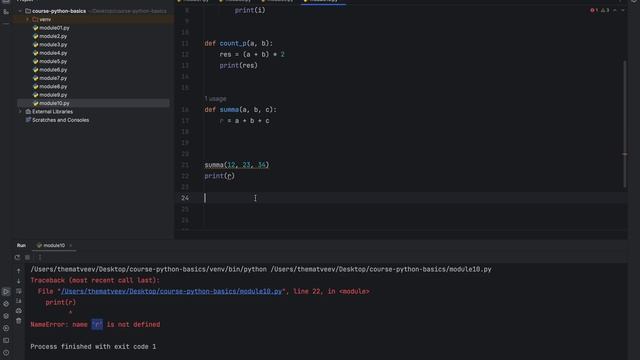Image resolution: width=640 pixels, height=360 pixels.
Task: Click line number 24 in gutter
Action: pos(185,198)
